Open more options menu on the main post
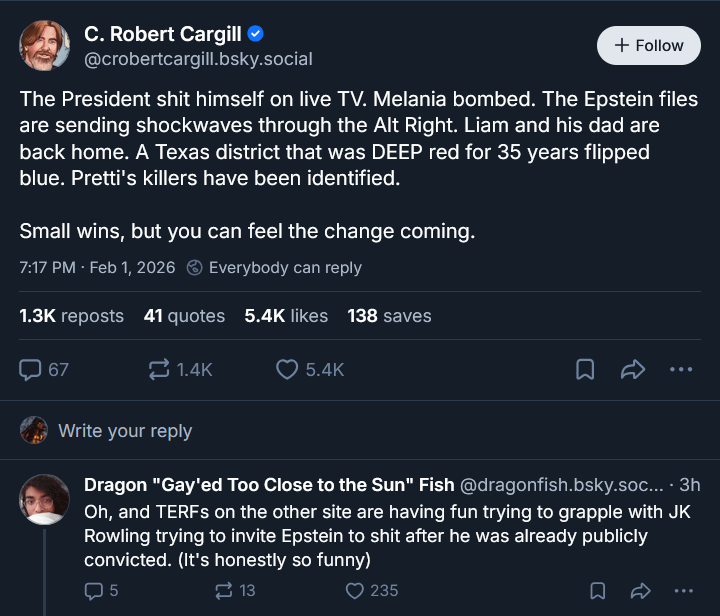Screen dimensions: 720x616 tap(681, 369)
